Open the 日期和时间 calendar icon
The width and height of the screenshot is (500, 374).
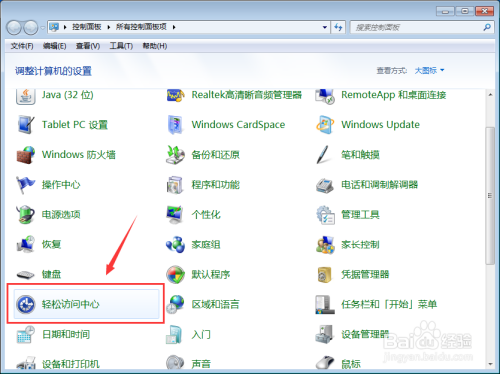(26, 334)
